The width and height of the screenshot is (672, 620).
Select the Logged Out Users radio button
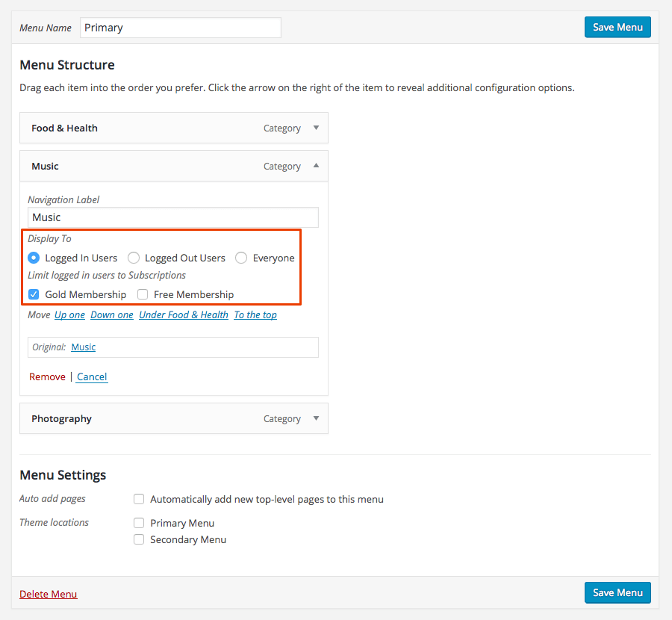134,258
